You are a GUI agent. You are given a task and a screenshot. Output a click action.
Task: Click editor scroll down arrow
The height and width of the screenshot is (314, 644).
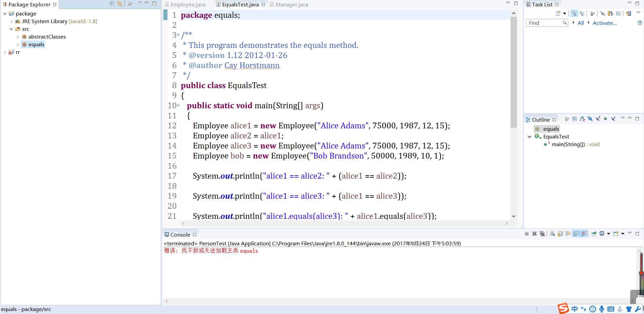pyautogui.click(x=514, y=216)
